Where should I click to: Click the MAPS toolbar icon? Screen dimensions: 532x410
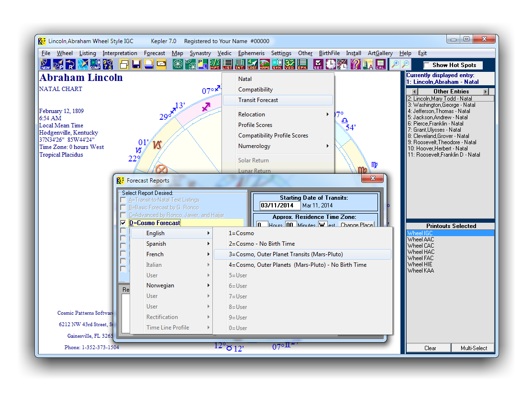[265, 64]
